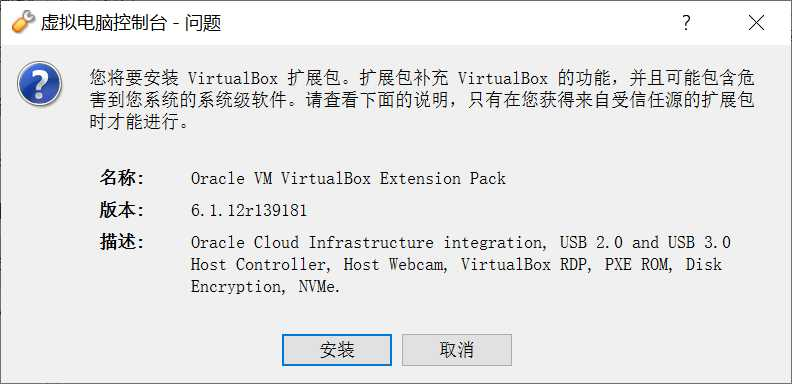Click the wrench icon in the title bar
Image resolution: width=792 pixels, height=384 pixels.
[x=23, y=23]
